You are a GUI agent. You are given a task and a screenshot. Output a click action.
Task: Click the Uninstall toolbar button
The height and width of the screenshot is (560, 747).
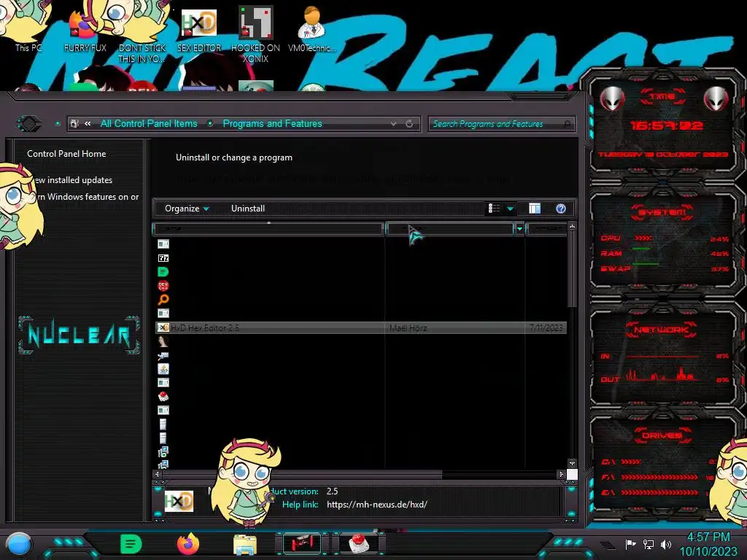pyautogui.click(x=248, y=209)
